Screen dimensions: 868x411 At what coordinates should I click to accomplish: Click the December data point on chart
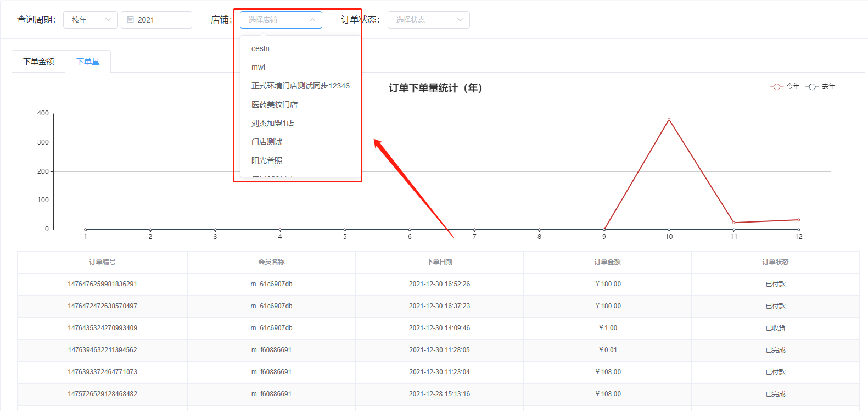[x=798, y=220]
